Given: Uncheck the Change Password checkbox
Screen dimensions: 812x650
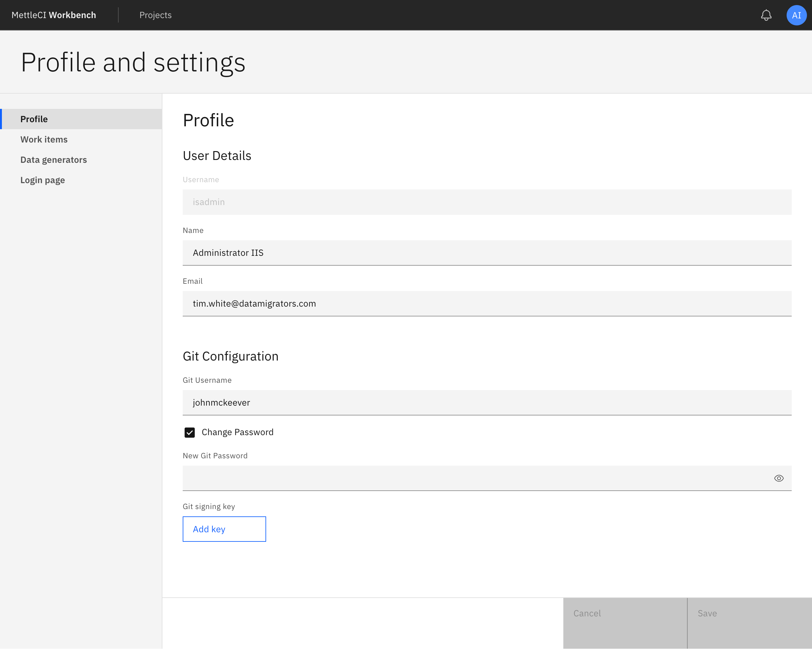Looking at the screenshot, I should pyautogui.click(x=189, y=432).
